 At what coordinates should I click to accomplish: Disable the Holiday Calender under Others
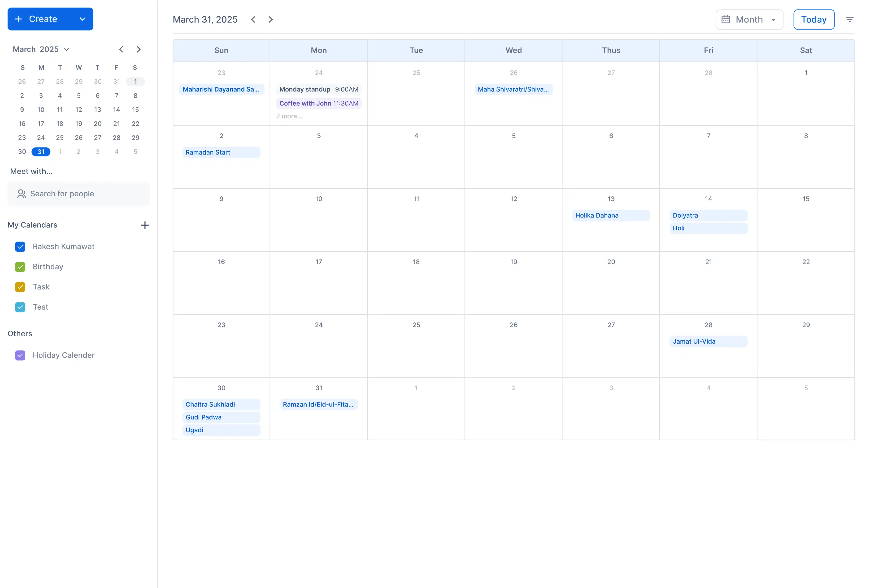click(20, 355)
